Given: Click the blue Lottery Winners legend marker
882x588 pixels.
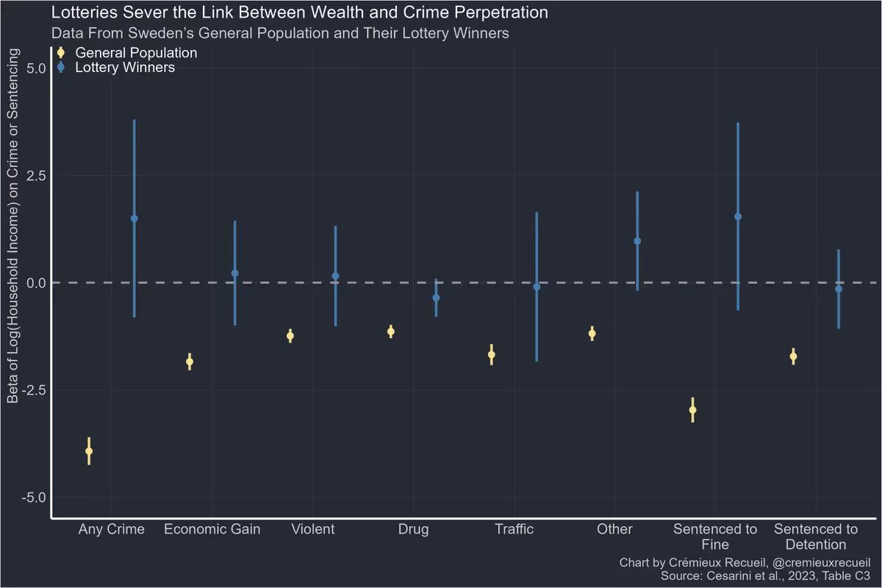Looking at the screenshot, I should [x=61, y=68].
